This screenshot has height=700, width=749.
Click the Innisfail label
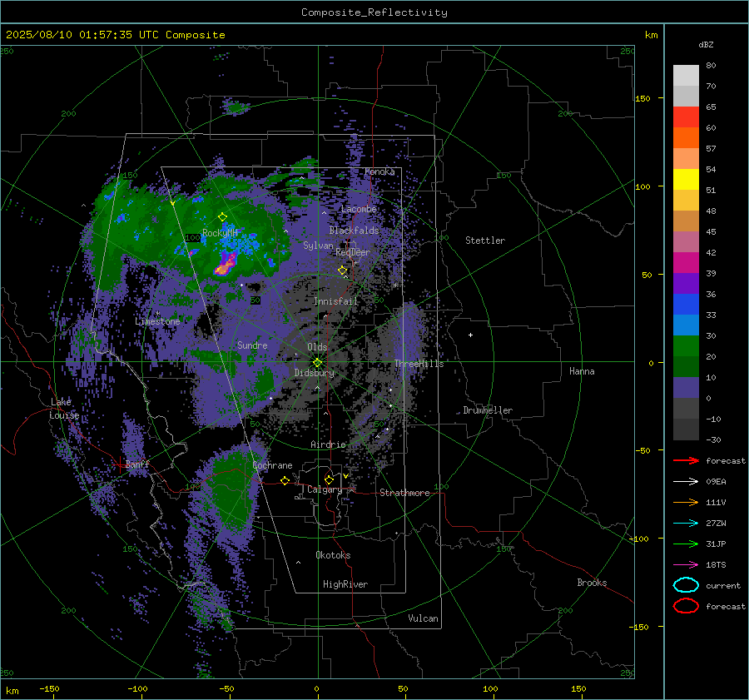click(336, 301)
